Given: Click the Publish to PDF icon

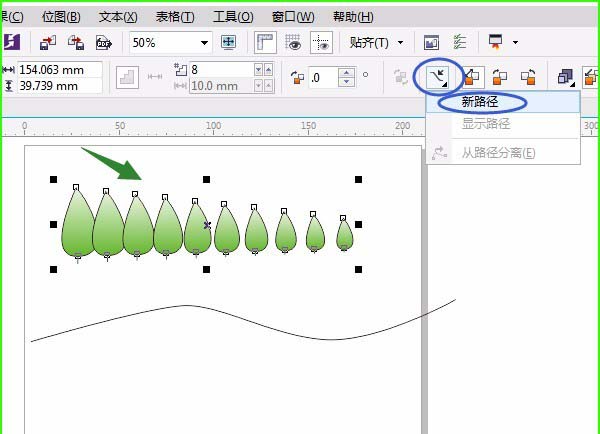Looking at the screenshot, I should pyautogui.click(x=103, y=42).
